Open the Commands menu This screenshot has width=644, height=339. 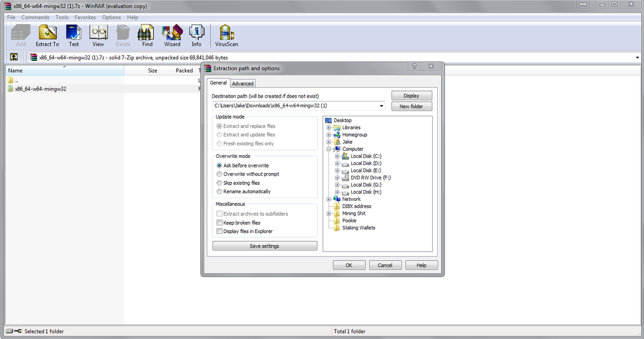coord(35,17)
